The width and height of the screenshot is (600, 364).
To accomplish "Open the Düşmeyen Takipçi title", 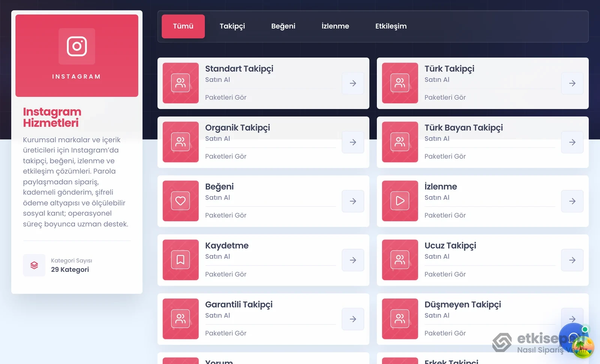I will click(x=463, y=304).
